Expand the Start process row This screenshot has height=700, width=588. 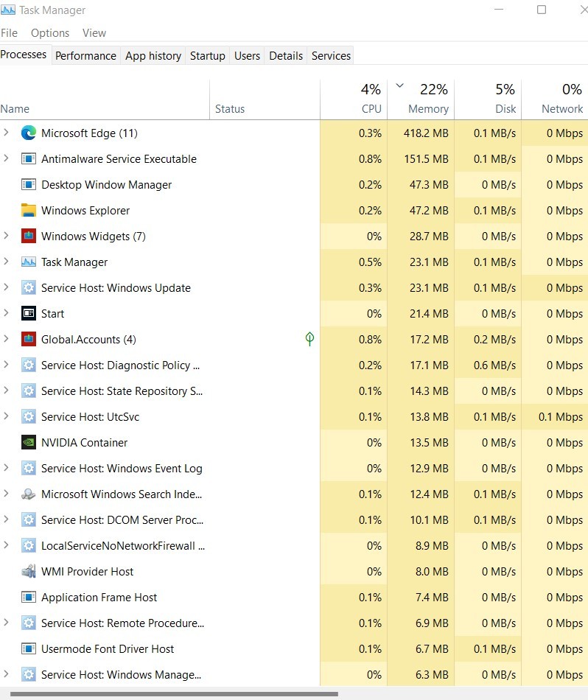(x=6, y=313)
